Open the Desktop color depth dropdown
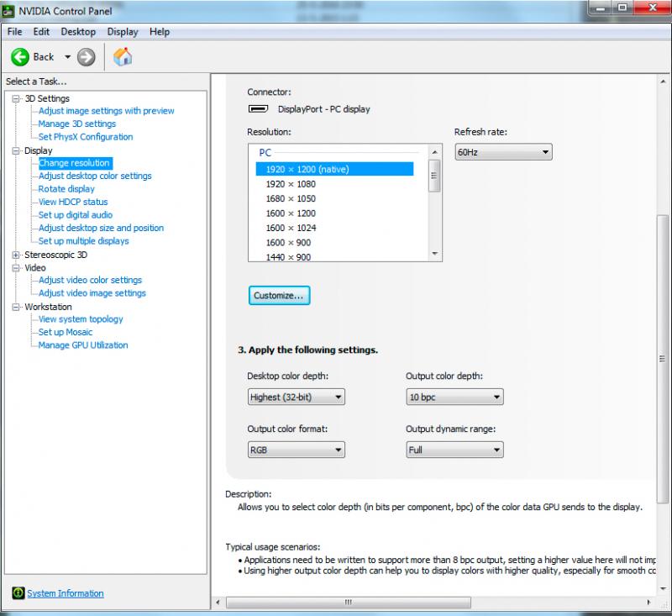The width and height of the screenshot is (672, 616). tap(297, 397)
